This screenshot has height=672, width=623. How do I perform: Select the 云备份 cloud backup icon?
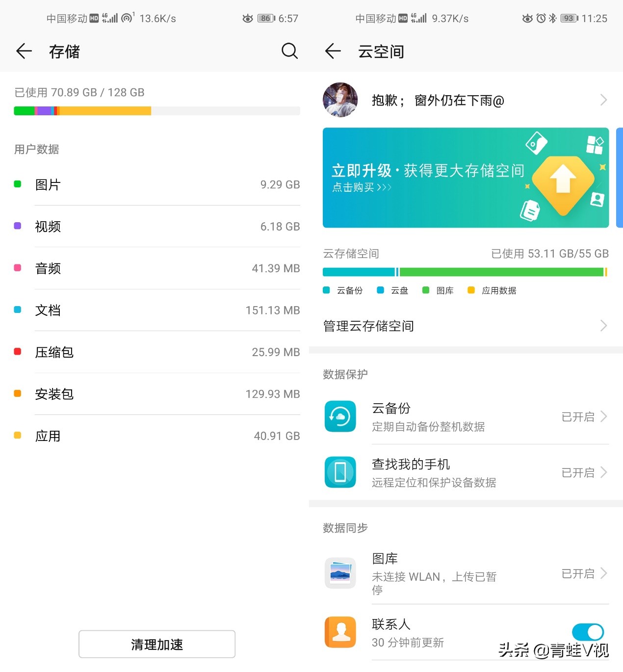pyautogui.click(x=340, y=416)
